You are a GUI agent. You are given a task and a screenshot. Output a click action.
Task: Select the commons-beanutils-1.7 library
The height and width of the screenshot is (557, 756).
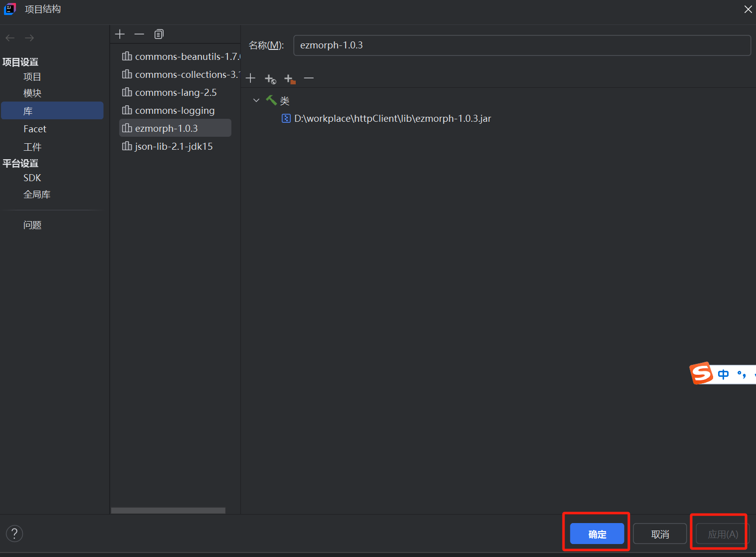coord(181,56)
